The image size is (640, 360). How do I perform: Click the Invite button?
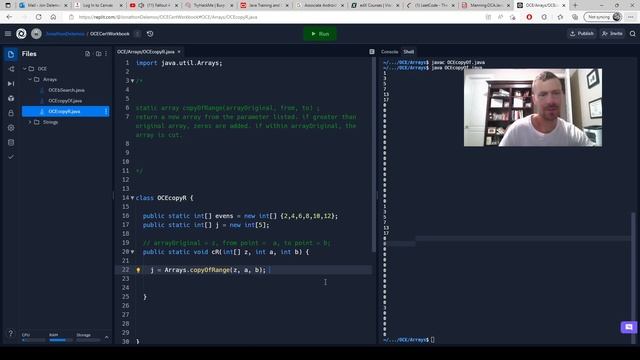[612, 34]
